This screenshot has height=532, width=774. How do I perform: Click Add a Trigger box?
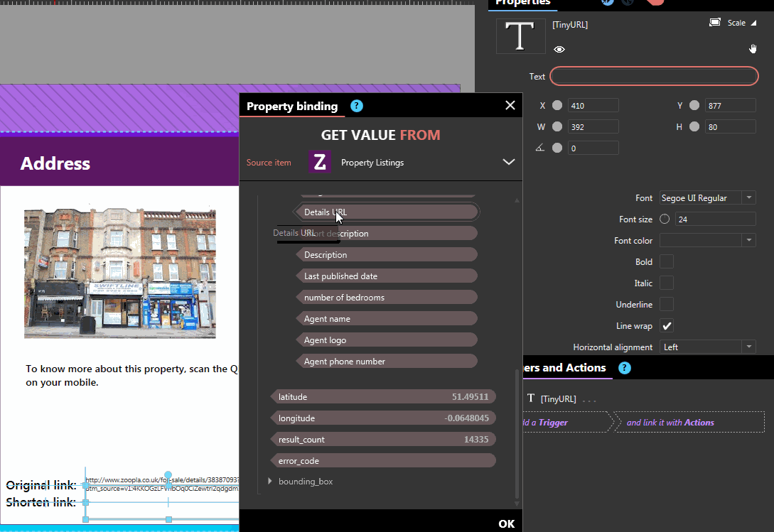pyautogui.click(x=566, y=423)
